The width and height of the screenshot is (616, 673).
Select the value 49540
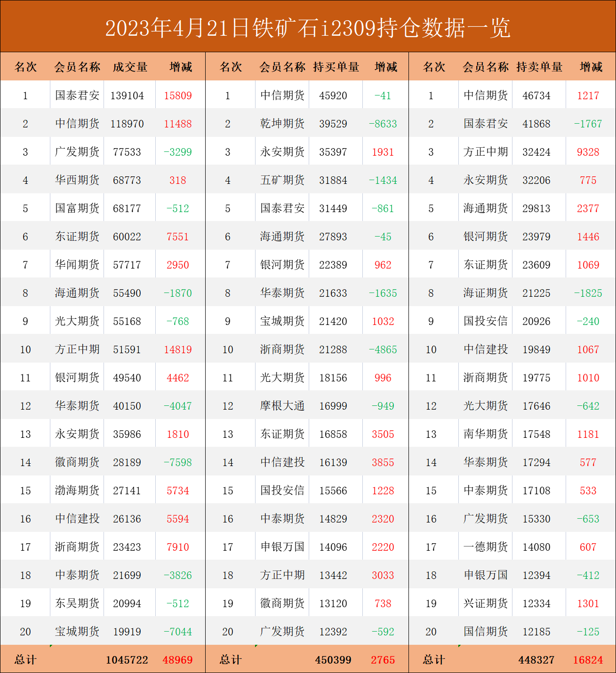click(x=127, y=378)
